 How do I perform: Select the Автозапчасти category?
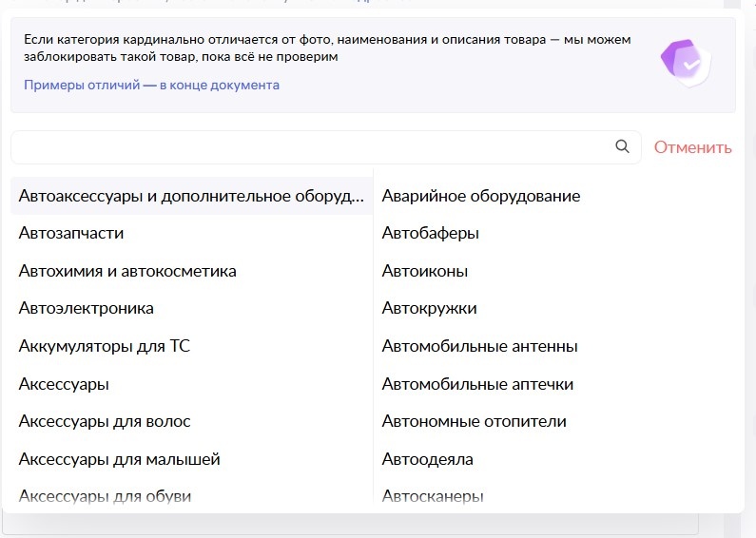point(71,233)
